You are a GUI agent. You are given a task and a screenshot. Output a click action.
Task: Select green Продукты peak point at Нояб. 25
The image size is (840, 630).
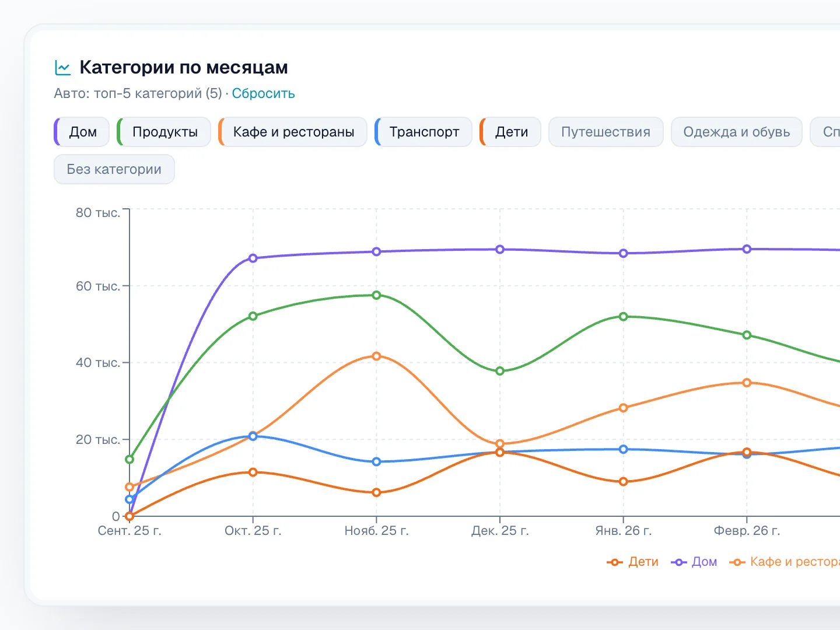376,295
